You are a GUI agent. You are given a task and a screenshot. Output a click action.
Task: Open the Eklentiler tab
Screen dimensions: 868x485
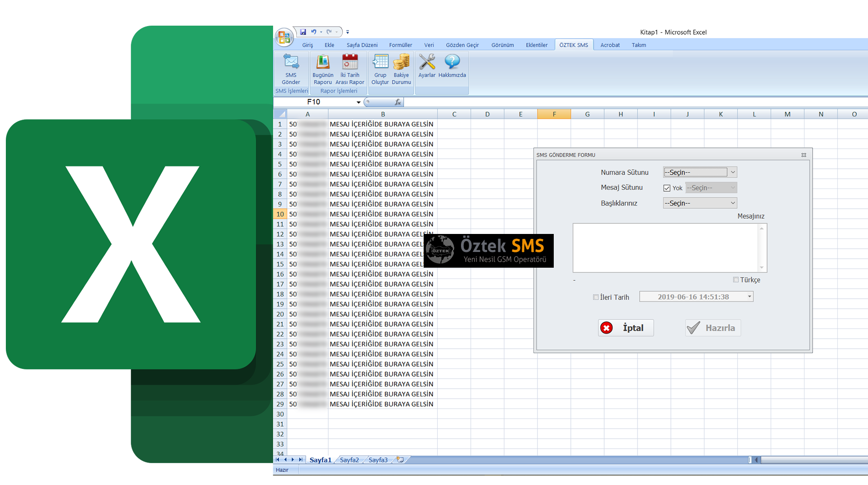point(537,45)
